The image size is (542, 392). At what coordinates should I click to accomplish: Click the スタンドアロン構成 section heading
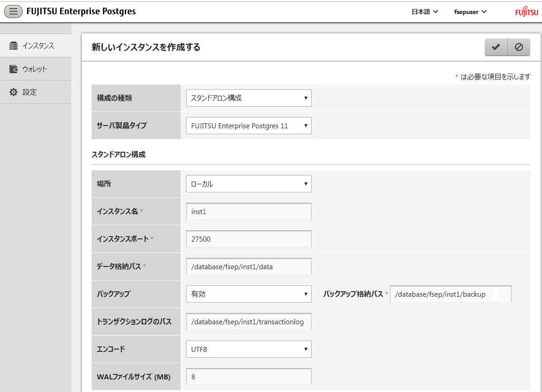pyautogui.click(x=118, y=154)
